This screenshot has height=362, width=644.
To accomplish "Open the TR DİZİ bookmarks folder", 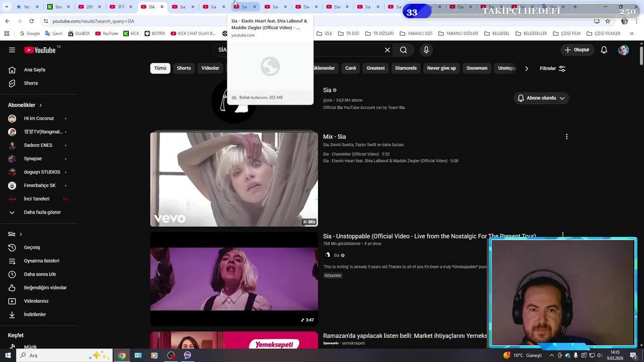I will (x=348, y=34).
